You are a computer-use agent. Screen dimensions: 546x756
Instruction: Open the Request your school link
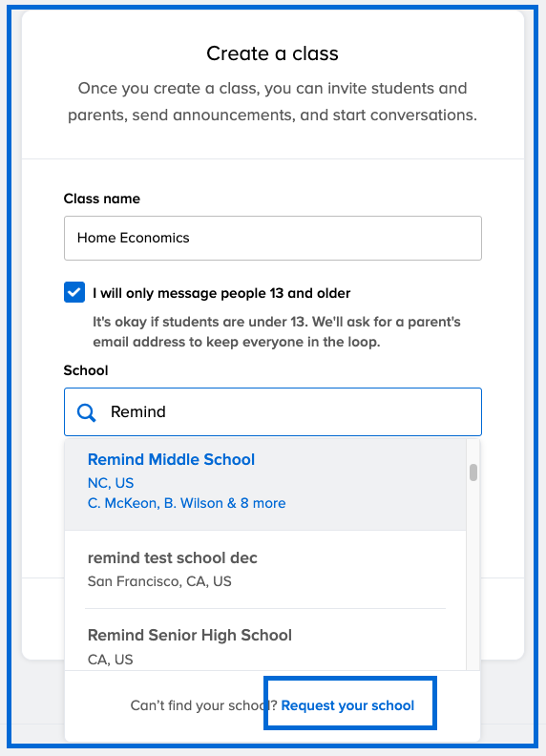347,705
